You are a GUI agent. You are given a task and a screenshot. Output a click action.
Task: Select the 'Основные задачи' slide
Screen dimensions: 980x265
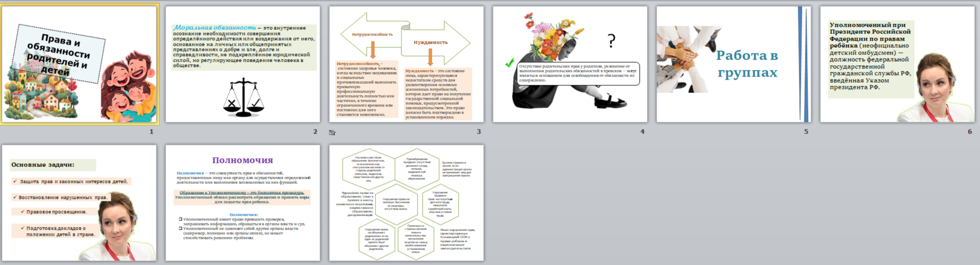79,203
